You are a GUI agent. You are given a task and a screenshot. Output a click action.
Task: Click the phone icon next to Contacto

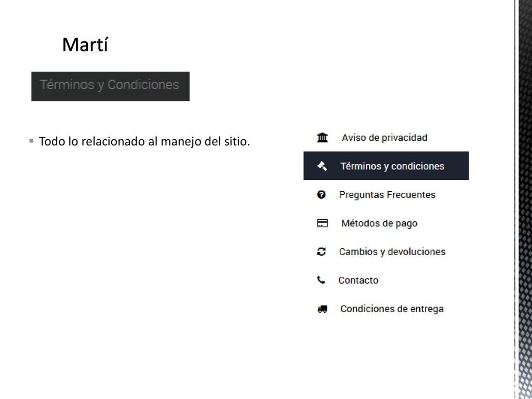[x=321, y=280]
